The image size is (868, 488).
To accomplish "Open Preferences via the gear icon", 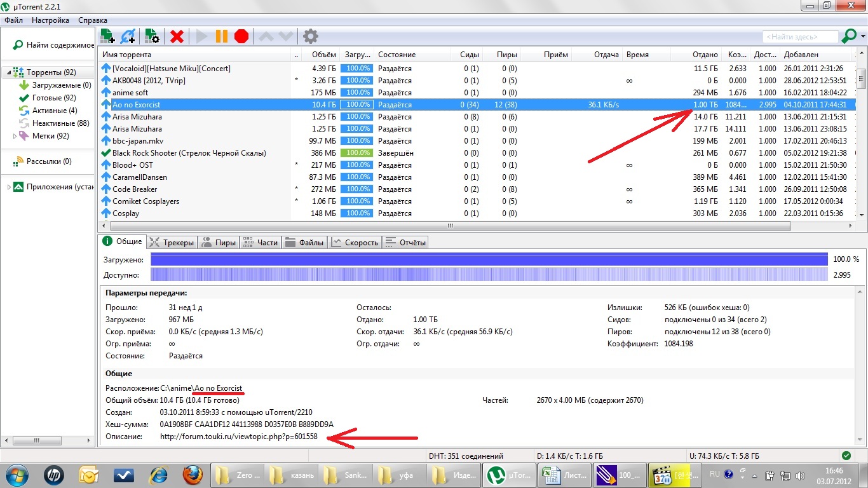I will coord(310,36).
